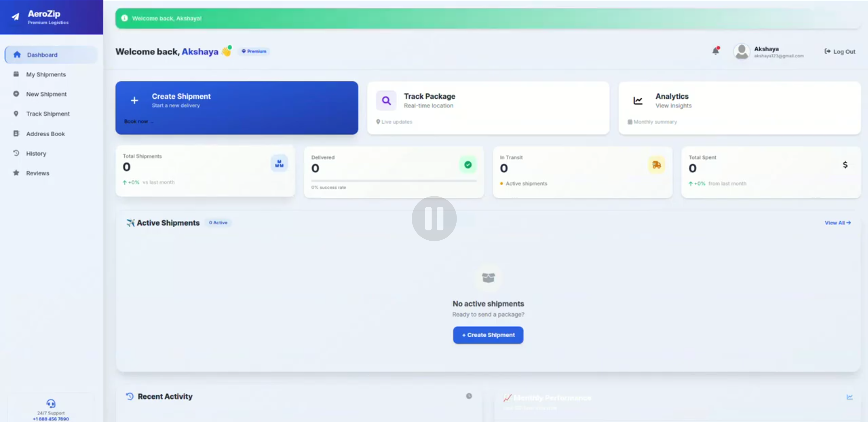Viewport: 868px width, 422px height.
Task: Click the Premium badge
Action: 254,51
